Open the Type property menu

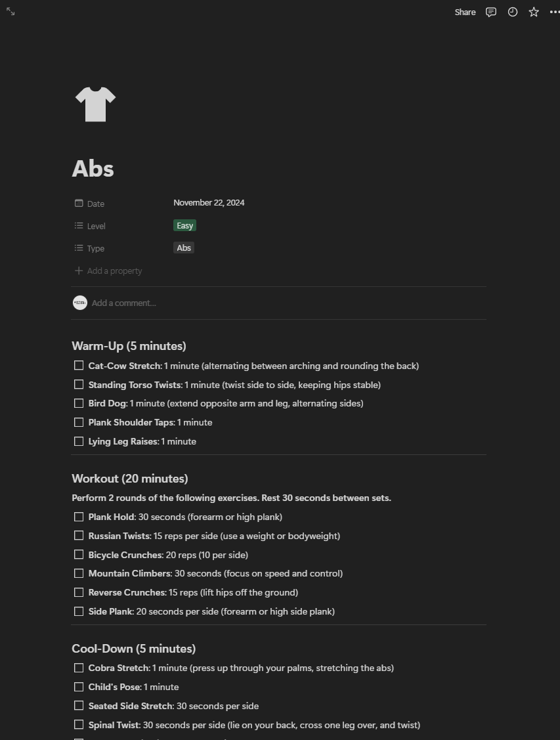(96, 248)
